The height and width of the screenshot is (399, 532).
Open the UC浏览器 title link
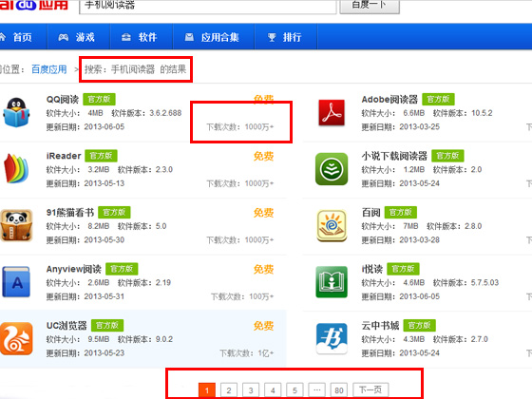pyautogui.click(x=66, y=326)
